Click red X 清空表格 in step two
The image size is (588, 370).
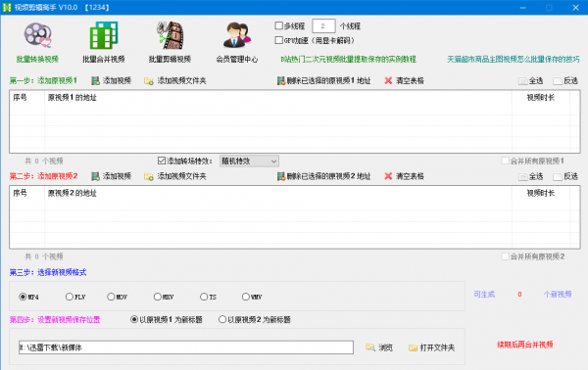[x=388, y=176]
